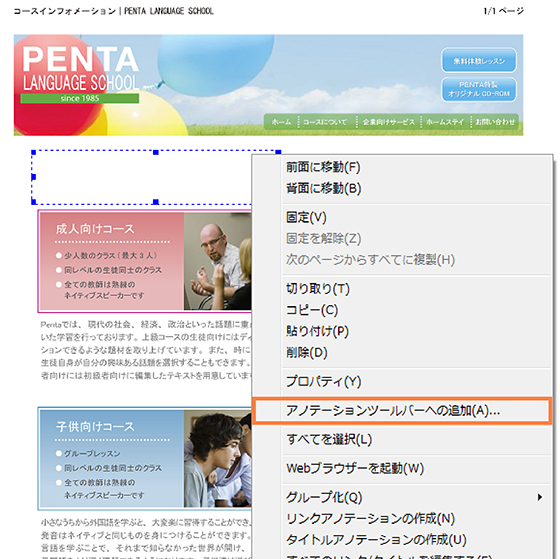Open コースについて navigation link
The width and height of the screenshot is (560, 559).
point(325,122)
